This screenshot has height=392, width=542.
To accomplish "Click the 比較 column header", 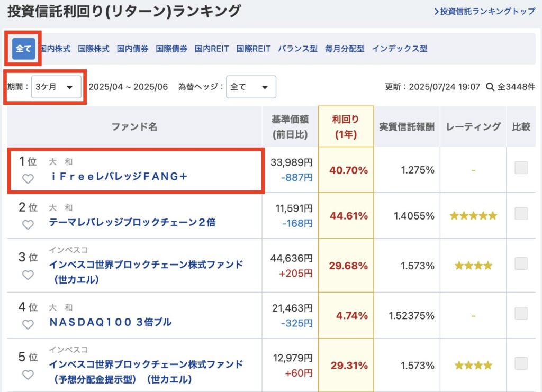I will [521, 127].
